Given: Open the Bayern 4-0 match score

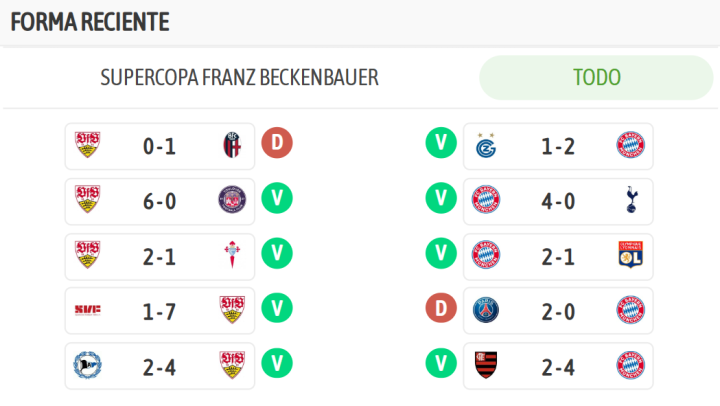Looking at the screenshot, I should [558, 201].
